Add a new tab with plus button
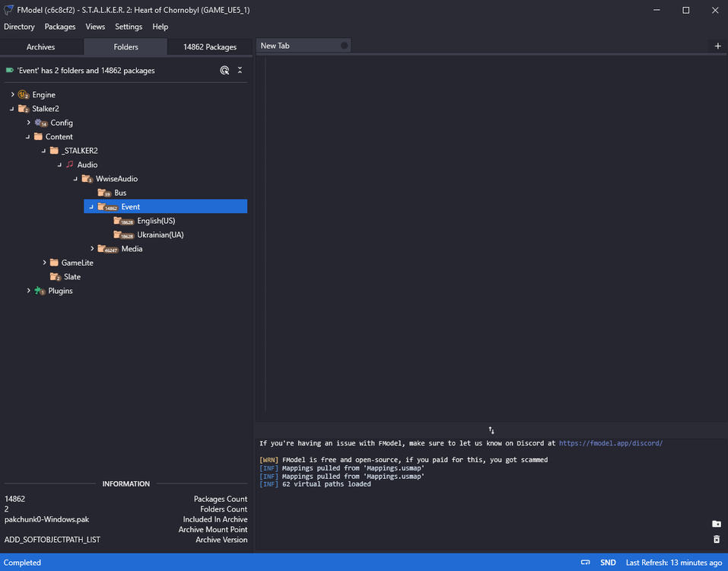The height and width of the screenshot is (571, 728). pyautogui.click(x=718, y=46)
